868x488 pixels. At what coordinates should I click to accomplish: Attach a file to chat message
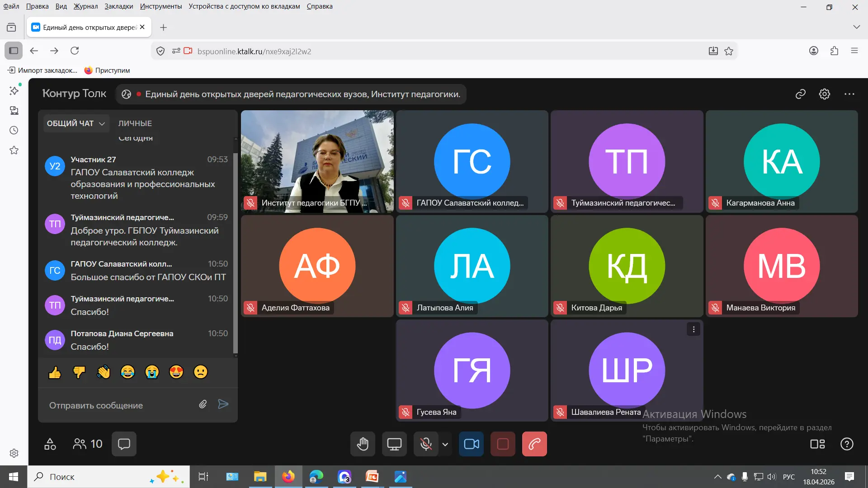coord(203,404)
